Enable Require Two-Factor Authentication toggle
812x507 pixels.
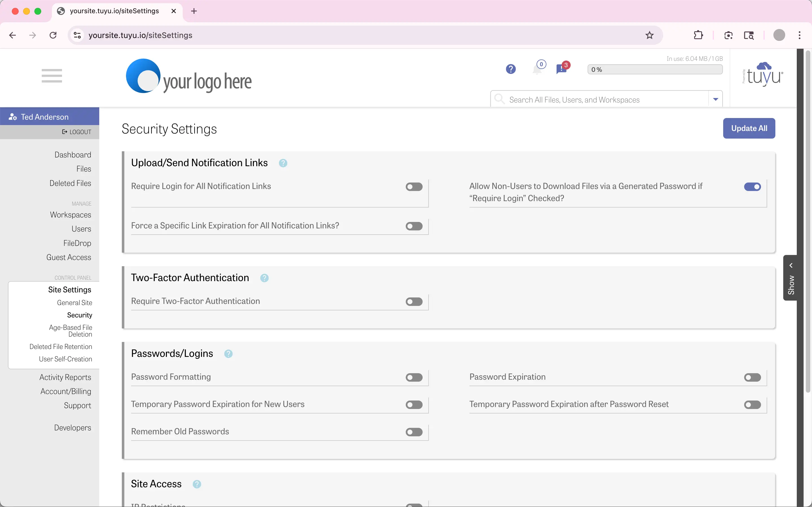tap(414, 302)
